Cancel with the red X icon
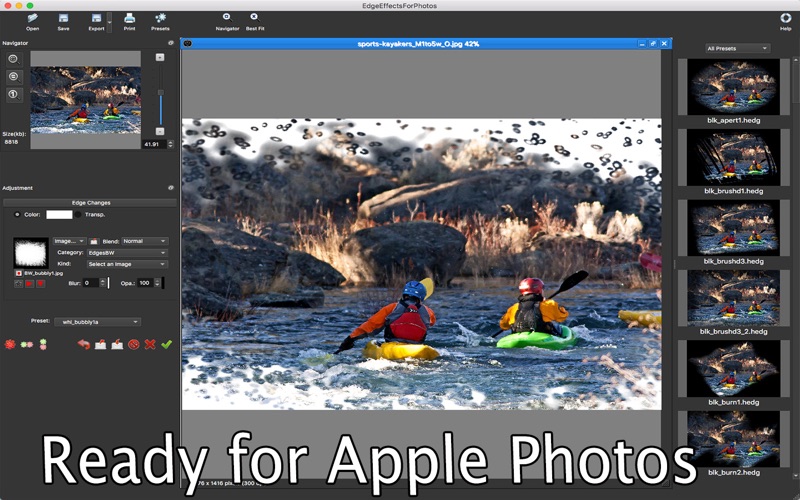This screenshot has height=500, width=800. coord(150,345)
